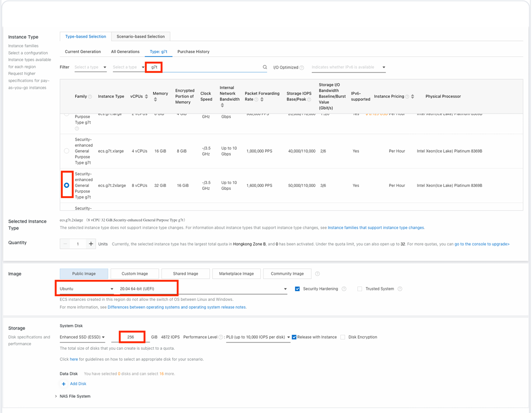Open the IPv6 availability dropdown
This screenshot has width=532, height=413.
pos(349,67)
